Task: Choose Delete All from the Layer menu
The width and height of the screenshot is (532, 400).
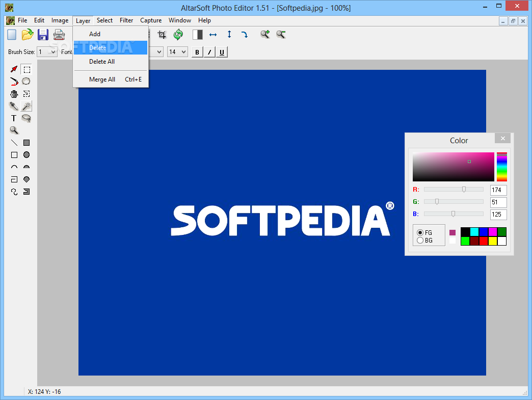Action: tap(111, 62)
